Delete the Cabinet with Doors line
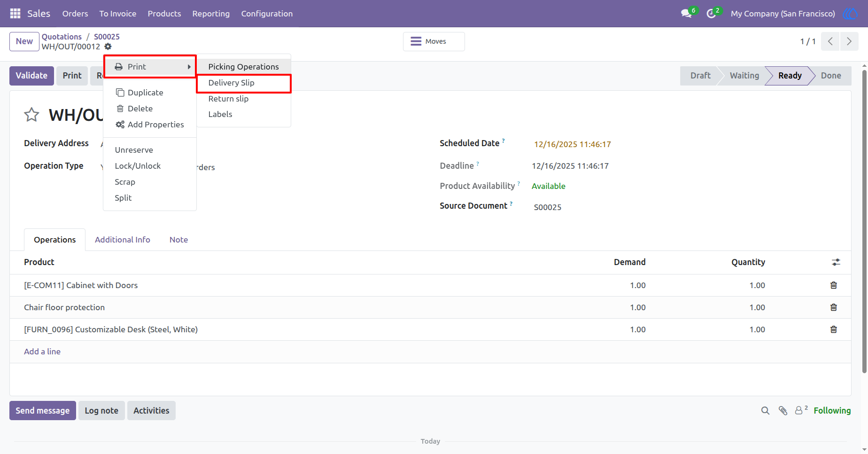This screenshot has height=454, width=868. click(834, 285)
